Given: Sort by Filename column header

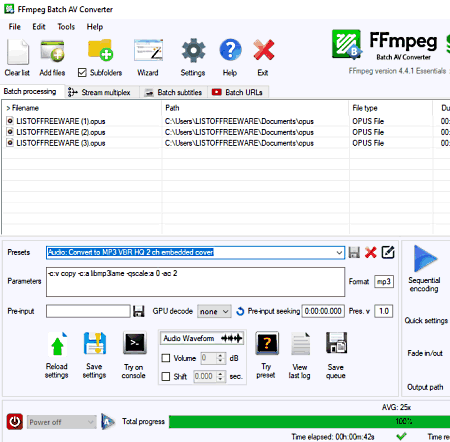Looking at the screenshot, I should [82, 108].
